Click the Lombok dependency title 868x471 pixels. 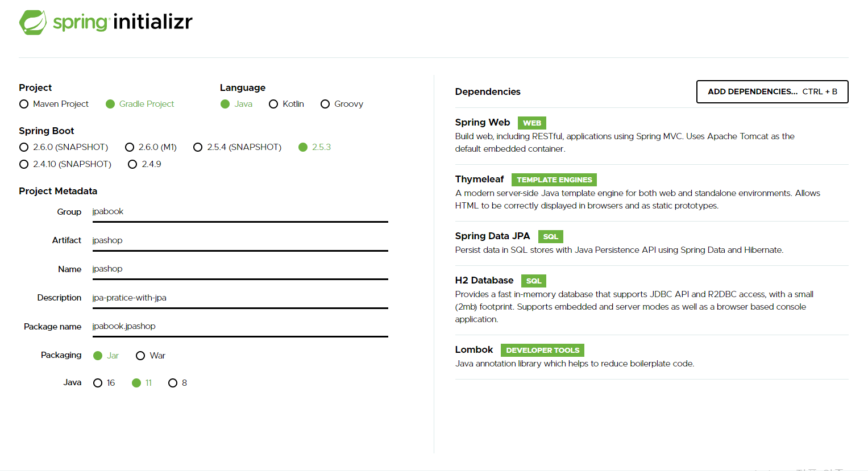[x=474, y=350]
